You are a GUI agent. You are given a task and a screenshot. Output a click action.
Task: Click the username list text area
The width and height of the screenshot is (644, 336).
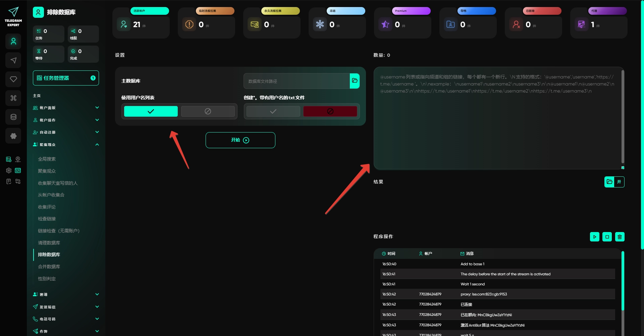pyautogui.click(x=498, y=118)
